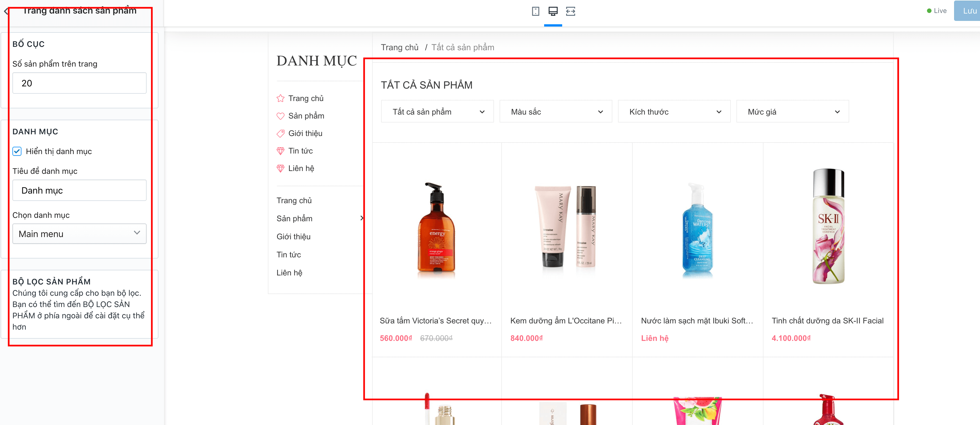Image resolution: width=980 pixels, height=425 pixels.
Task: Click the TẤT CẢ SẢN PHẨM heading
Action: 427,85
